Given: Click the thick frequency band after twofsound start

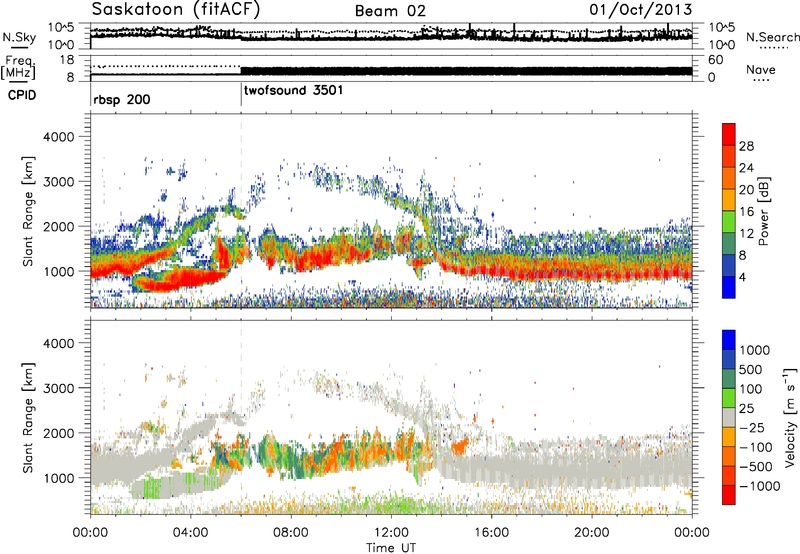Looking at the screenshot, I should tap(466, 71).
